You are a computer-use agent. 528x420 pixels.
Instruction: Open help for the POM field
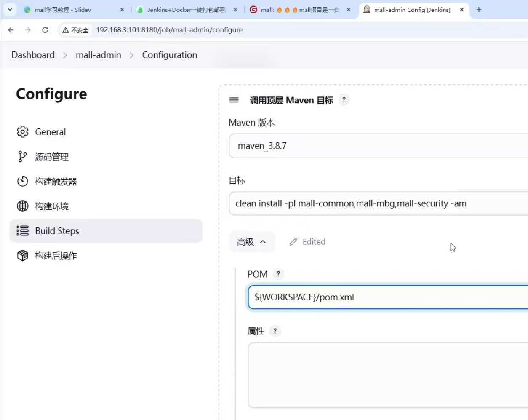click(278, 274)
